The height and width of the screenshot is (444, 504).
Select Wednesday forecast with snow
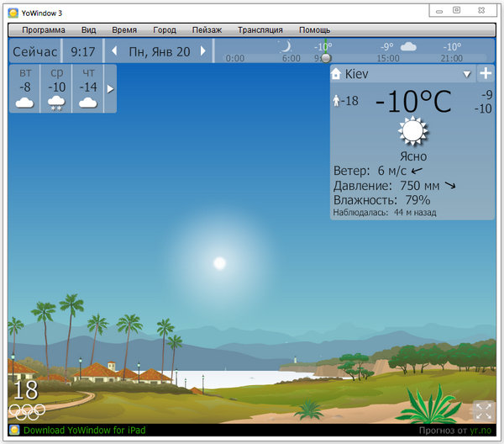point(56,88)
